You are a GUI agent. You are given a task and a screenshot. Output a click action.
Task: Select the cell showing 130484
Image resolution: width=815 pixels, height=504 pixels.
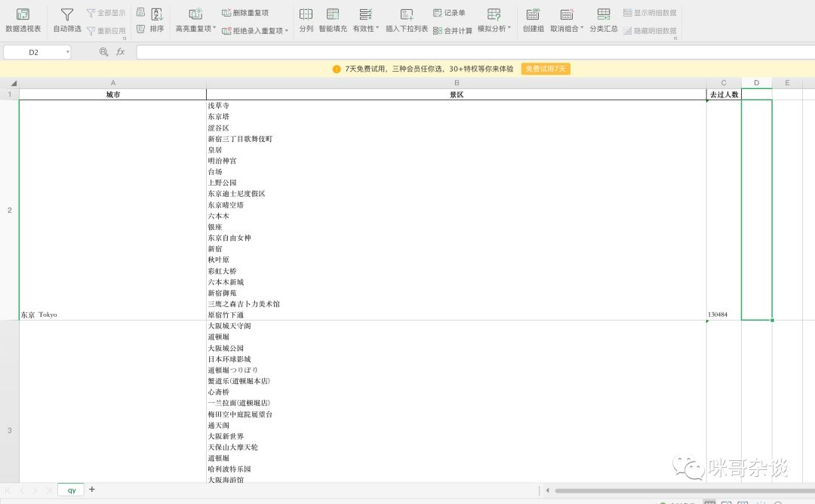coord(724,210)
